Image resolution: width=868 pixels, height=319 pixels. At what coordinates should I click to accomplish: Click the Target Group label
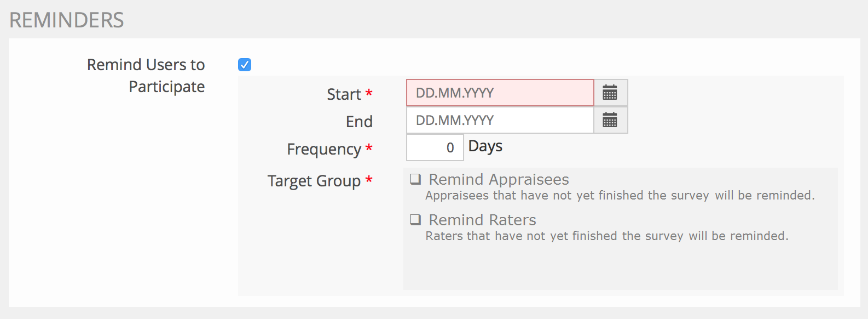click(314, 181)
